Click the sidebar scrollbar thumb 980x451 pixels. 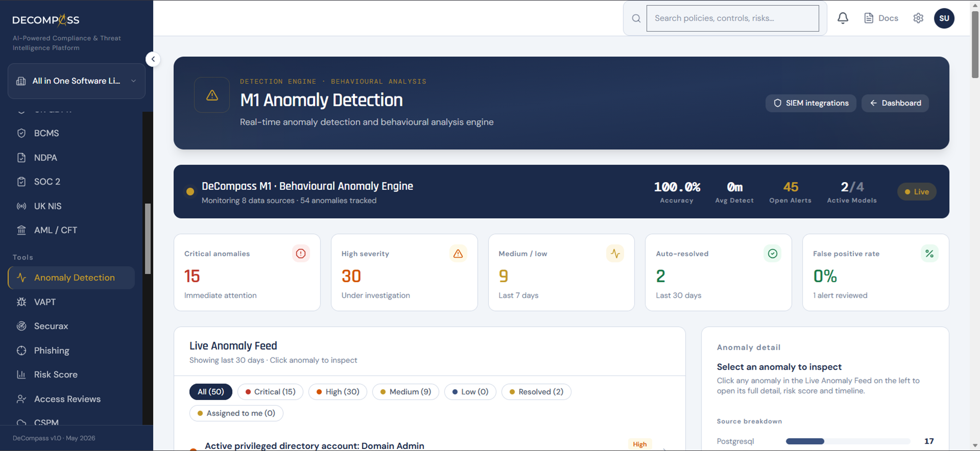tap(147, 239)
